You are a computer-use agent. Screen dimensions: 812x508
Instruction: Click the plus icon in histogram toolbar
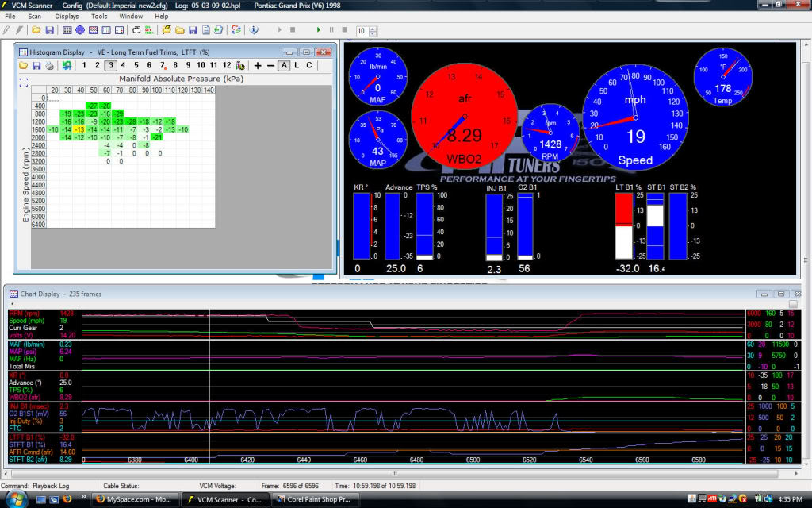pos(258,65)
